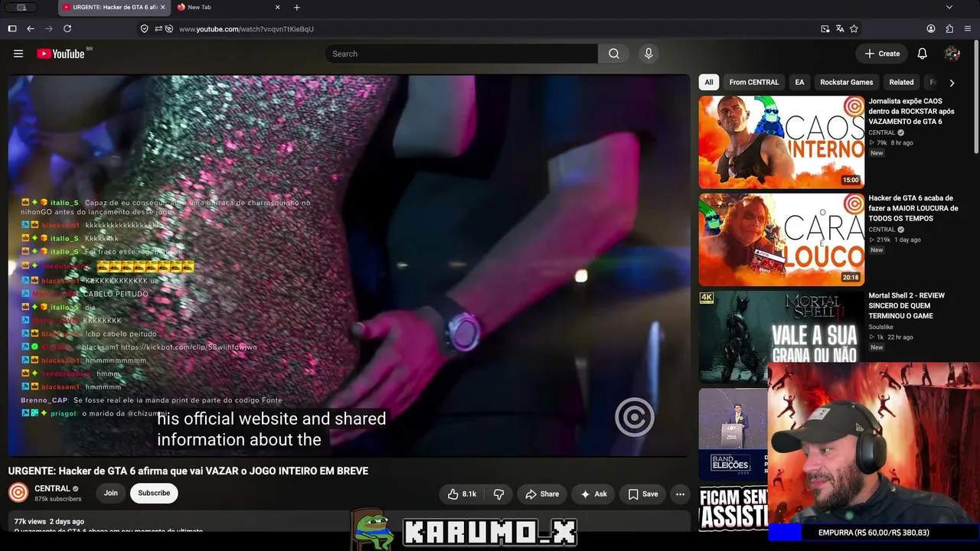
Task: Click the CENTRAL watermark in the video
Action: (x=634, y=417)
